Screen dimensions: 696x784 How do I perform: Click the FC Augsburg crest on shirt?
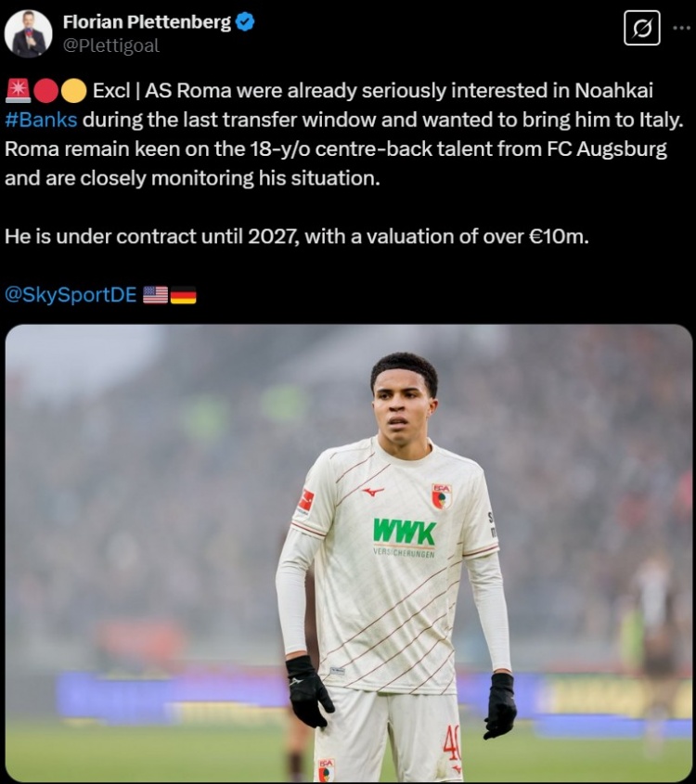442,496
